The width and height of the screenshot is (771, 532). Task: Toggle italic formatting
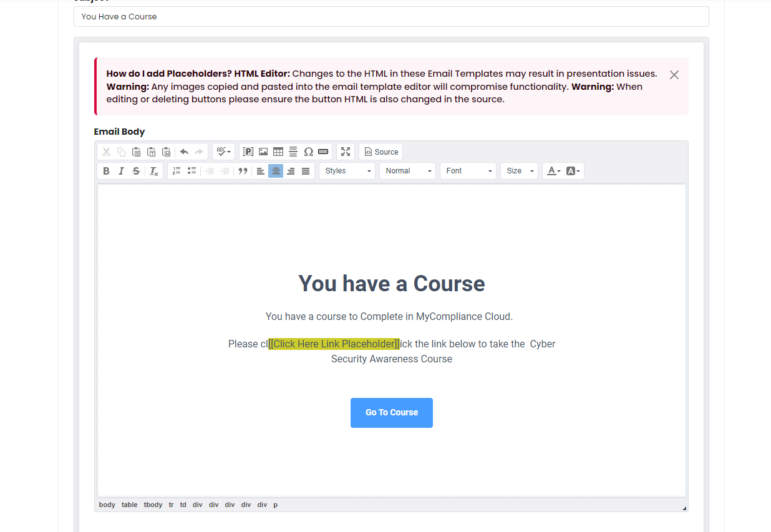tap(121, 171)
